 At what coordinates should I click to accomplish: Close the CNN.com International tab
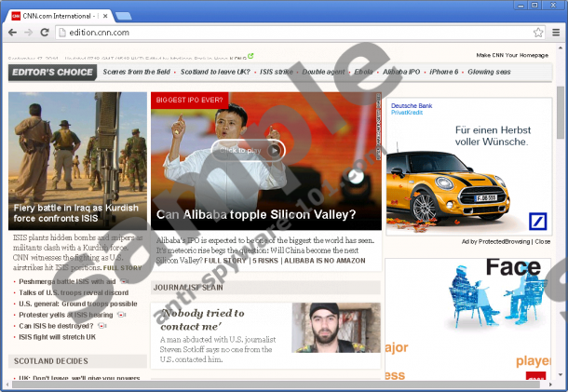click(105, 15)
